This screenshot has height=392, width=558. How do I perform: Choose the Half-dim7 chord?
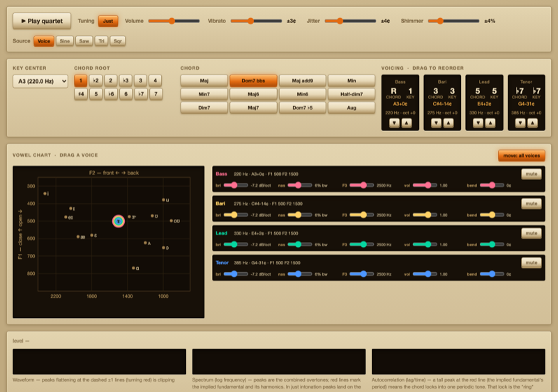(x=352, y=94)
